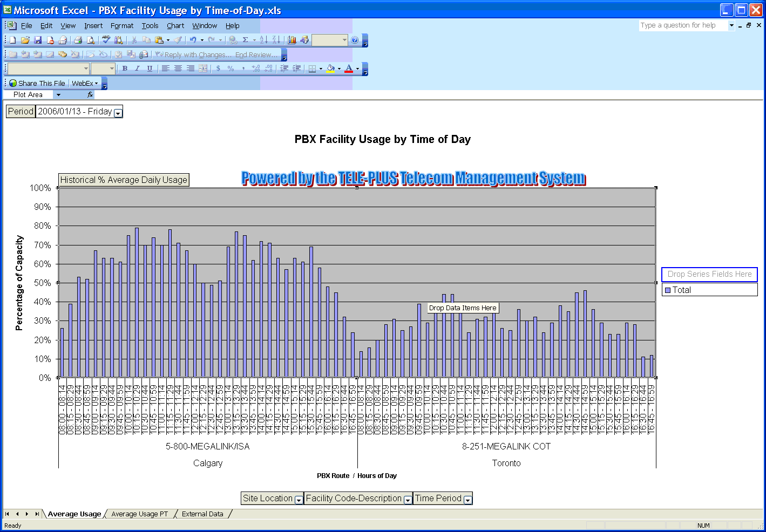Click the Type a question for help box
766x532 pixels.
click(683, 25)
